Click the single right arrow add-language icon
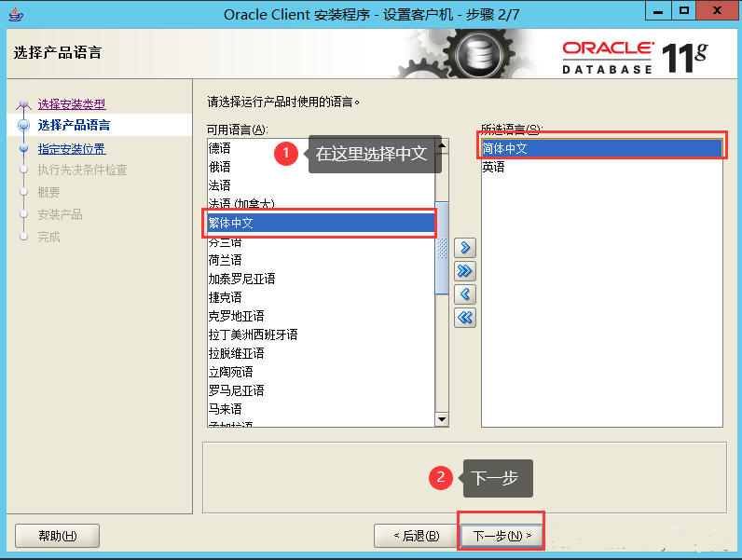The image size is (742, 560). (465, 247)
